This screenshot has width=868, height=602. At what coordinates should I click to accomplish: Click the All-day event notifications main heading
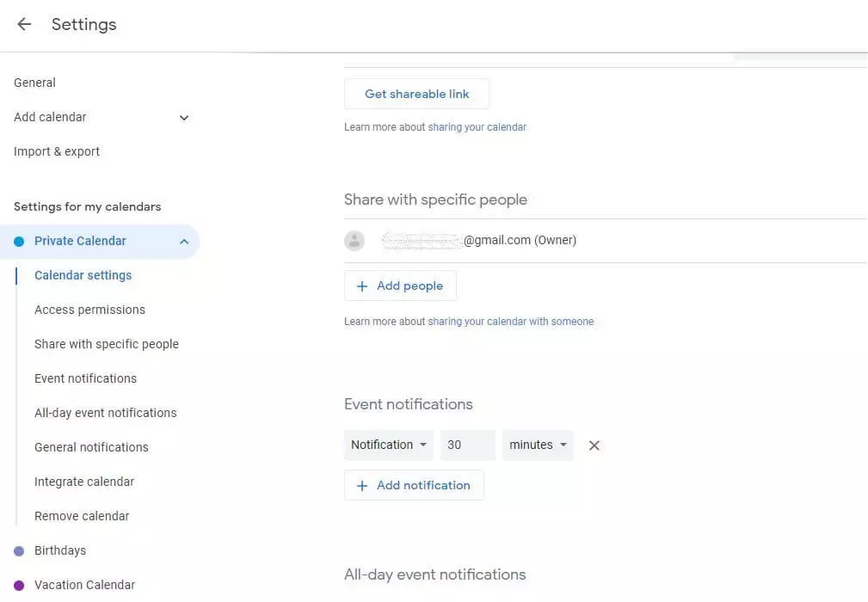(435, 574)
